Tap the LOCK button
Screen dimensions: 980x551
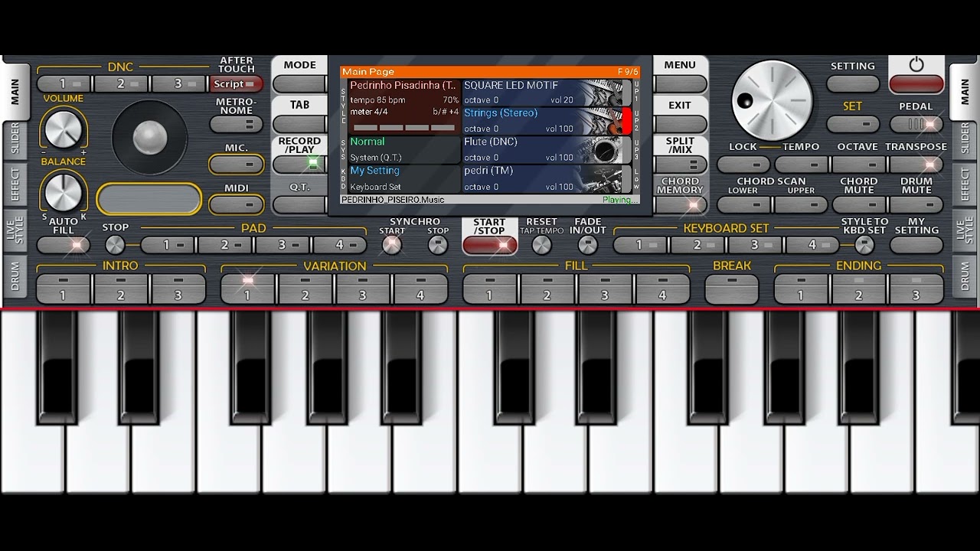tap(743, 164)
